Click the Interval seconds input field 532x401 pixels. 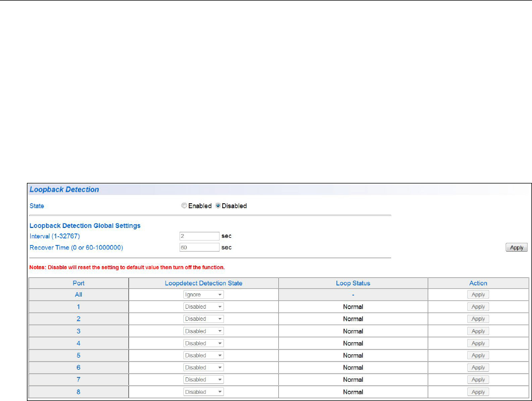tap(199, 236)
